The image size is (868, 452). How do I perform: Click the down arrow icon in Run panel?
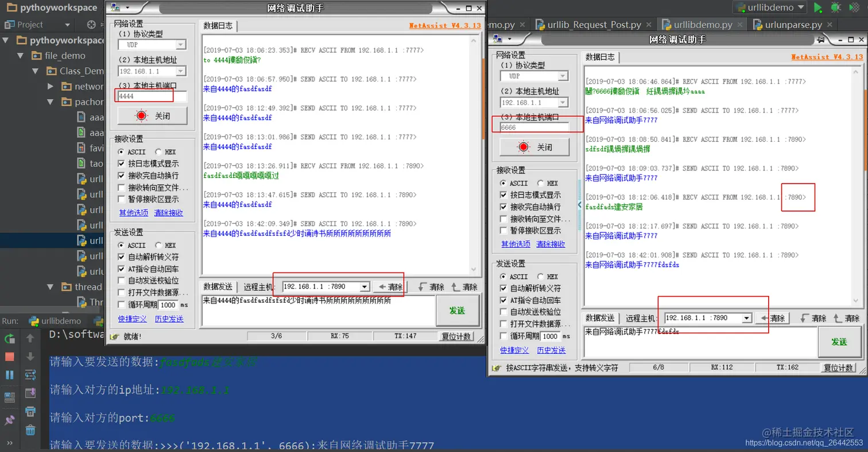point(30,357)
